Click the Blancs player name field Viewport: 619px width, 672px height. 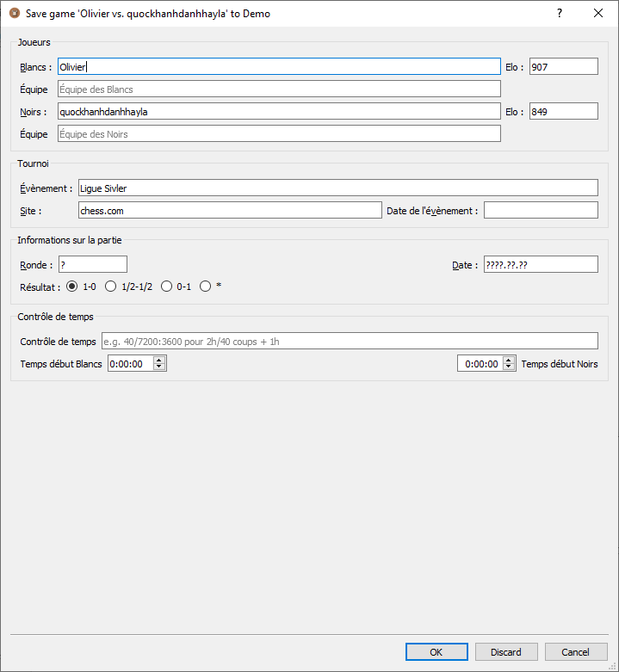click(278, 66)
